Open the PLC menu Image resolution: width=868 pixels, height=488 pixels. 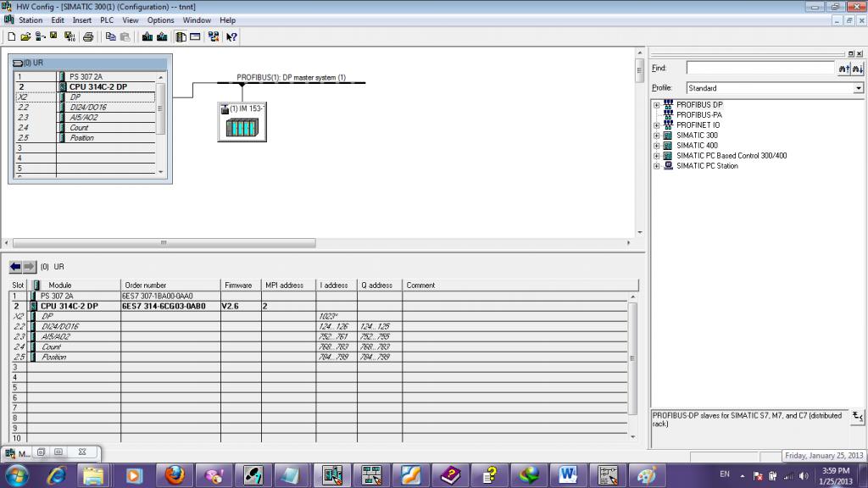(107, 20)
